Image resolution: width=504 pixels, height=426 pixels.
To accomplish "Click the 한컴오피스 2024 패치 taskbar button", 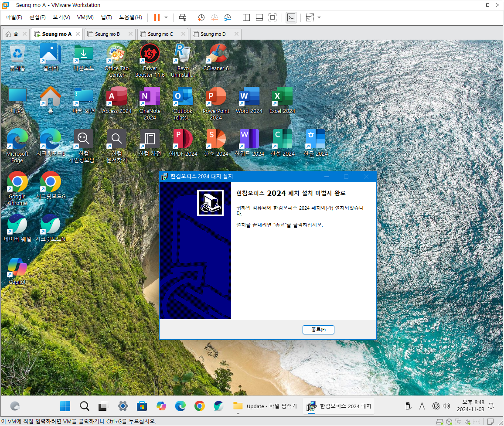I will [x=339, y=406].
